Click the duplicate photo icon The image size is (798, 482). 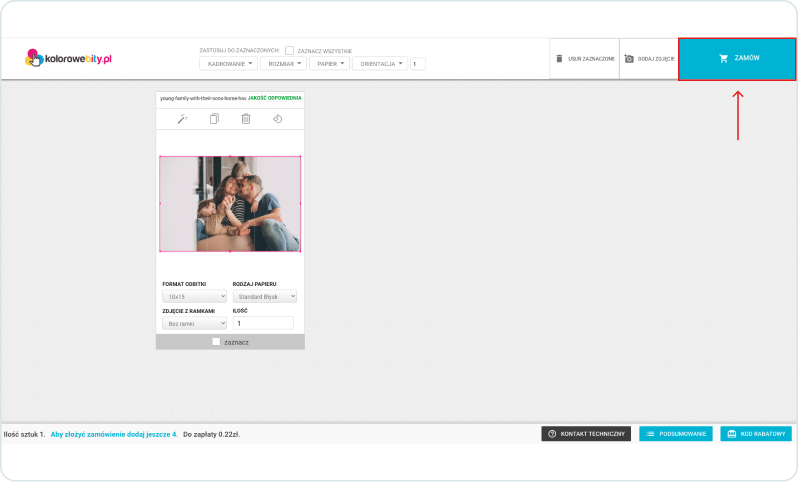tap(214, 119)
